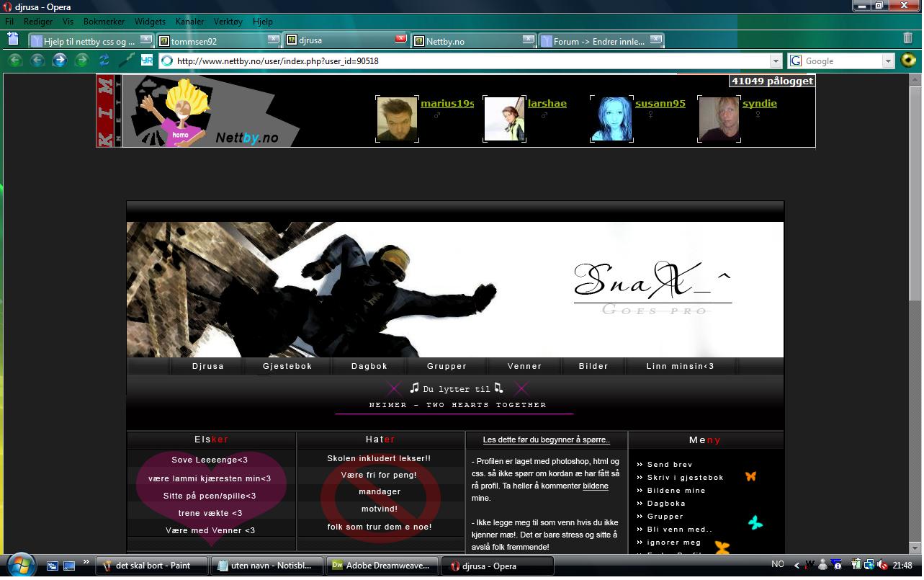Expand the quick launch chevron
Viewport: 924px width, 580px height.
click(86, 562)
